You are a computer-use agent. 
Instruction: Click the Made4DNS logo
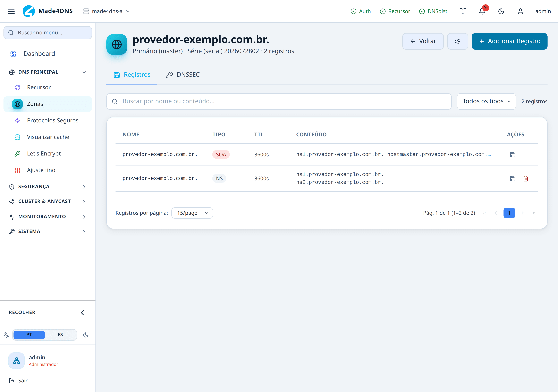(48, 11)
